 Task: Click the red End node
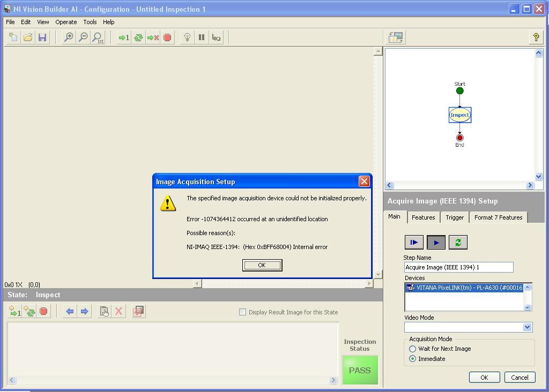tap(459, 138)
